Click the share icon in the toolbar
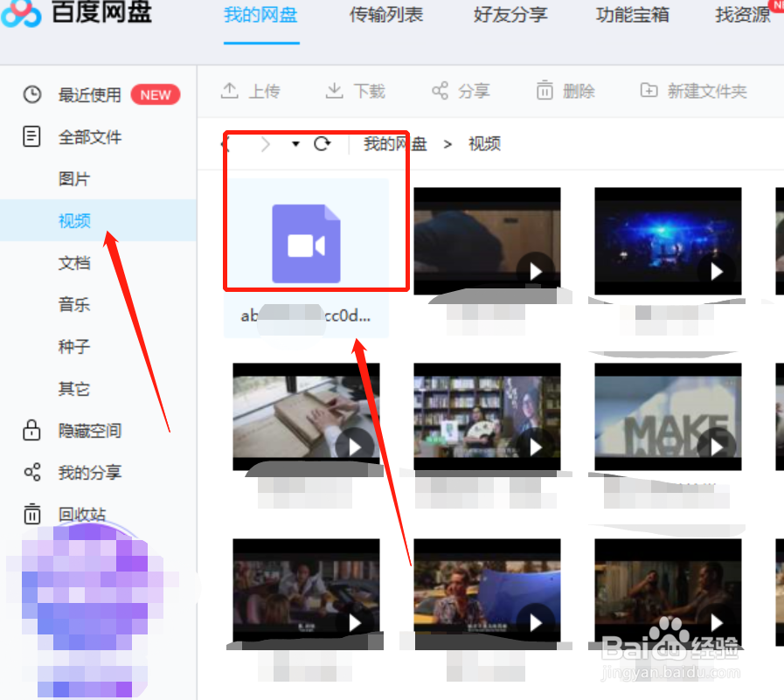The image size is (784, 700). point(441,90)
